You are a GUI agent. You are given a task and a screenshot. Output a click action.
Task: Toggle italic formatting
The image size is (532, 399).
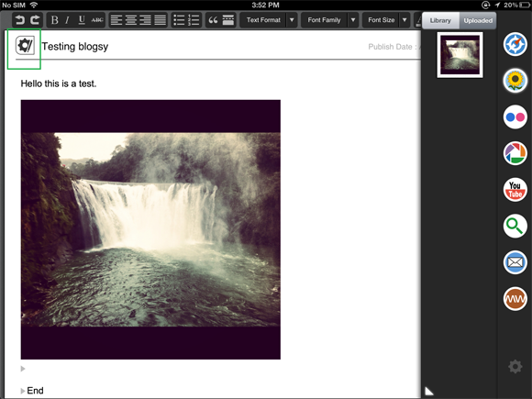tap(67, 20)
